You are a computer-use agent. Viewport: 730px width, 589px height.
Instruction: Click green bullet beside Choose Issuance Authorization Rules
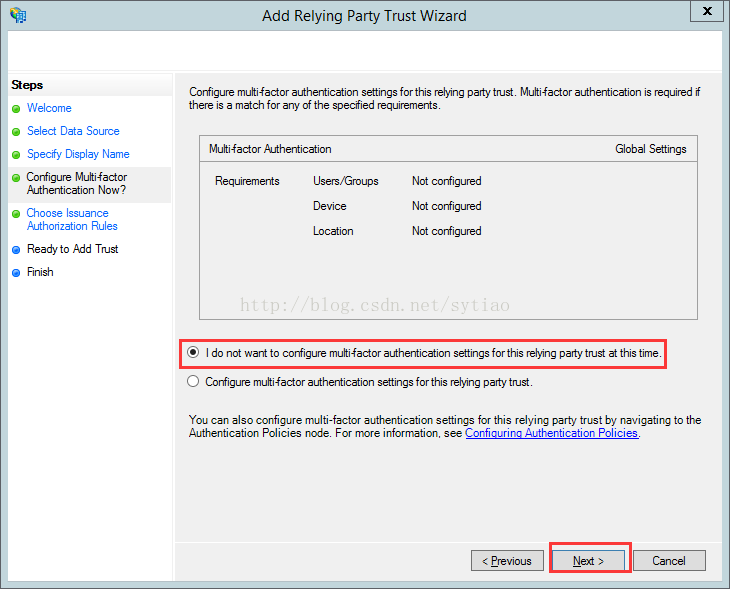click(x=16, y=214)
